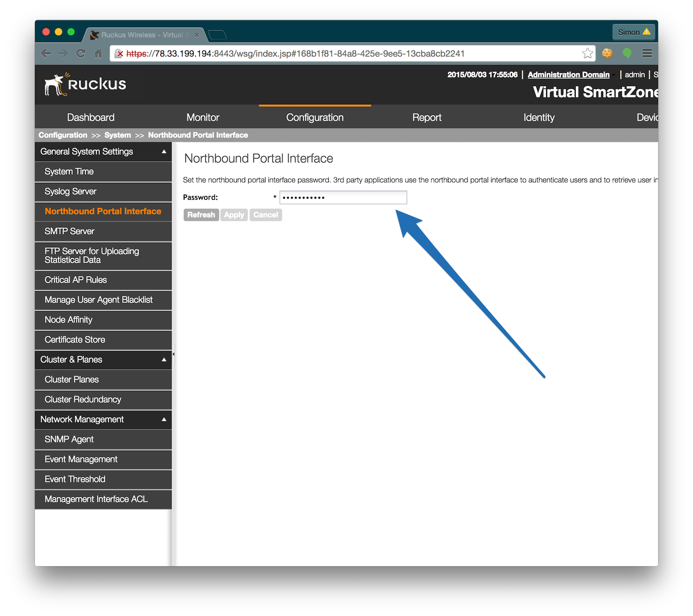The image size is (693, 616).
Task: Click the Cancel button
Action: pyautogui.click(x=266, y=215)
